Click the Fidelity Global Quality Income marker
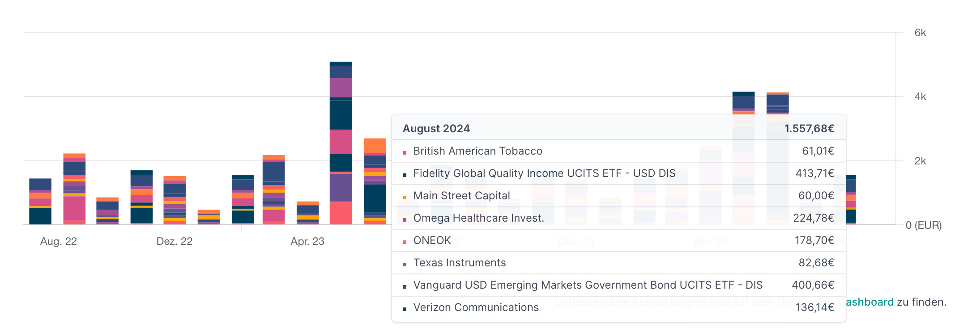The image size is (980, 328). tap(405, 175)
